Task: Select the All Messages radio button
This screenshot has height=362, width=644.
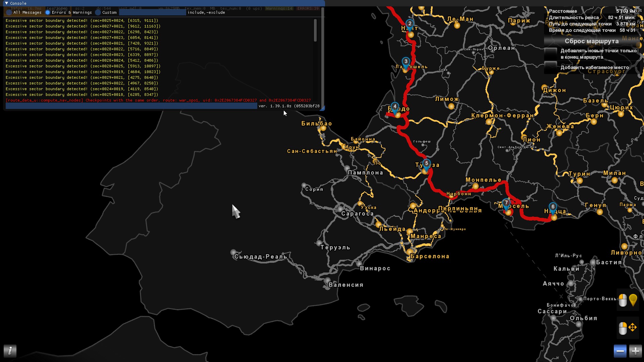Action: 9,12
